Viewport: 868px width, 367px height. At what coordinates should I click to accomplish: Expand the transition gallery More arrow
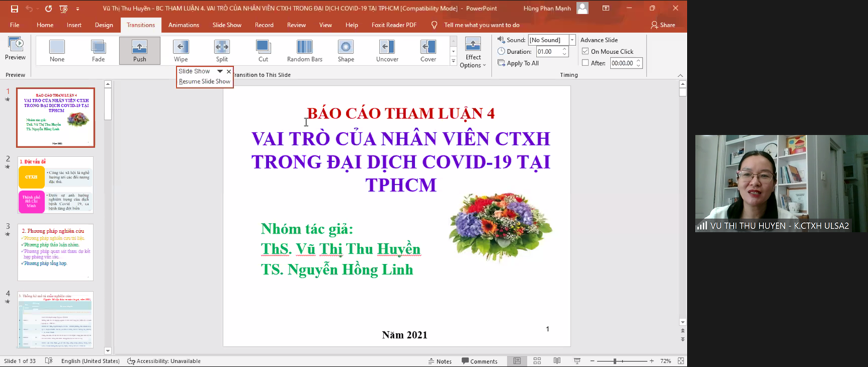[453, 60]
